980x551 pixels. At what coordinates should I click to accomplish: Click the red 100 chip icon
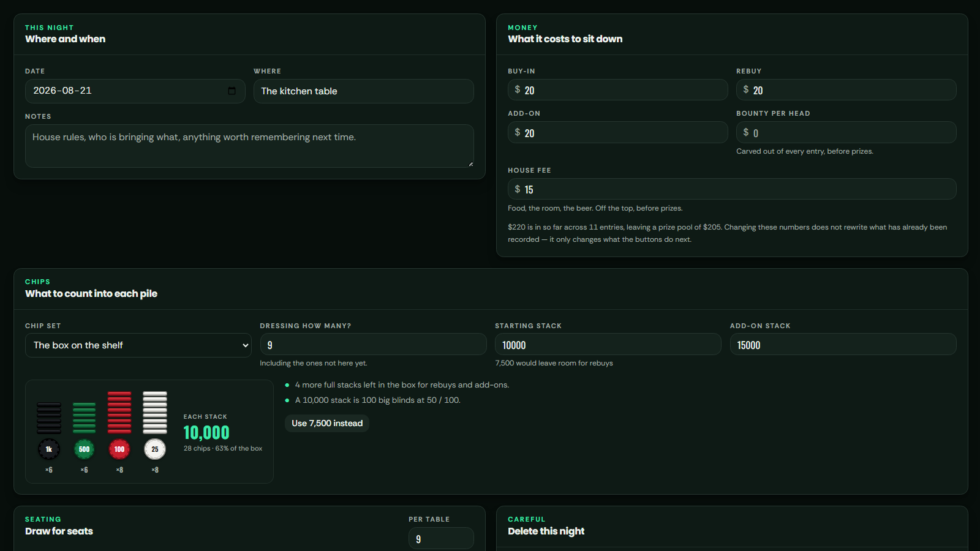coord(119,449)
